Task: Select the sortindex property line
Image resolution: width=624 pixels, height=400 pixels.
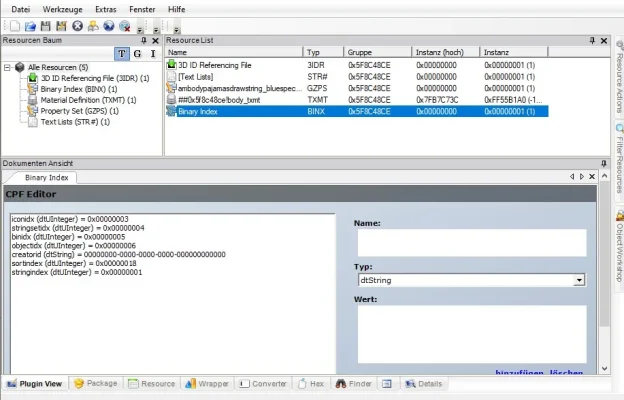Action: [74, 263]
